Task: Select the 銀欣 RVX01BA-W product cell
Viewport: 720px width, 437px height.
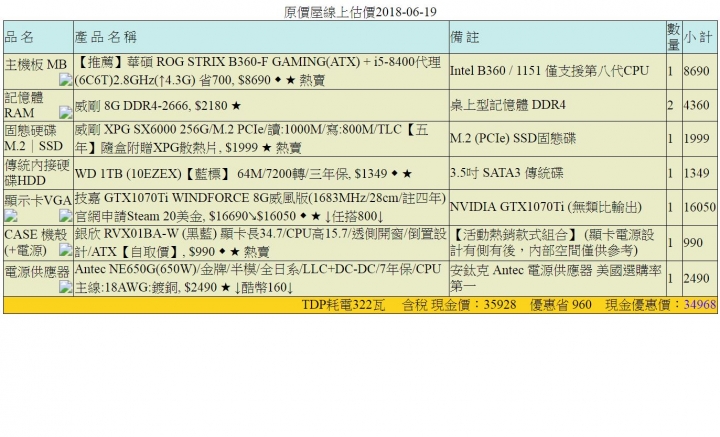Action: [261, 243]
